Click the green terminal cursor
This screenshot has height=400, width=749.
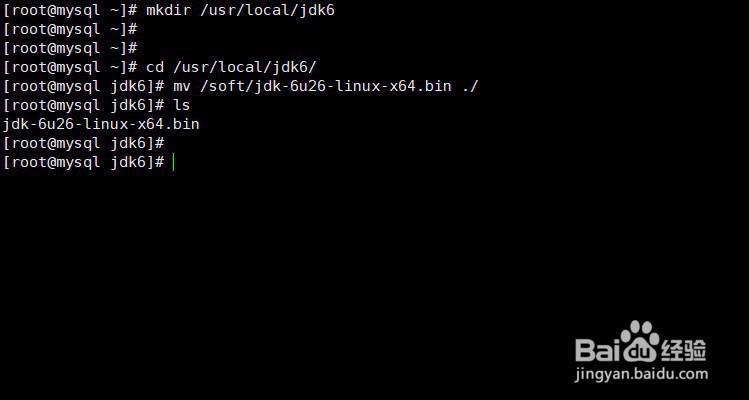click(173, 162)
